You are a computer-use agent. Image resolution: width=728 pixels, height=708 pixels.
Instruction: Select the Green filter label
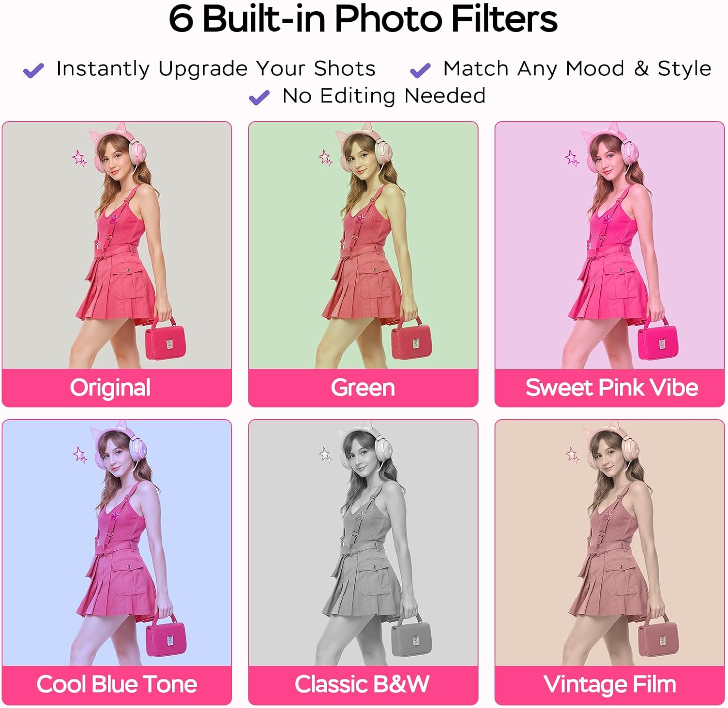coord(363,388)
